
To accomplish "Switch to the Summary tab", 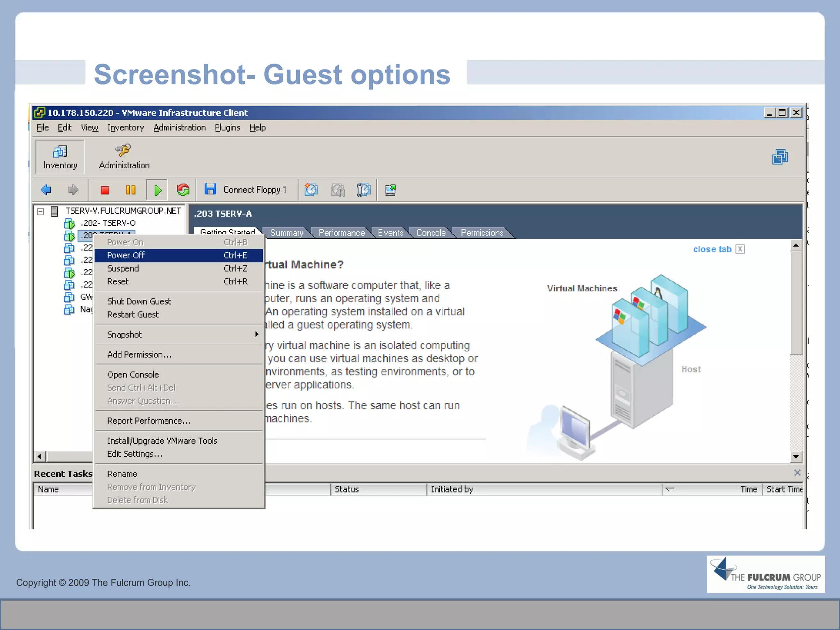I will tap(287, 233).
